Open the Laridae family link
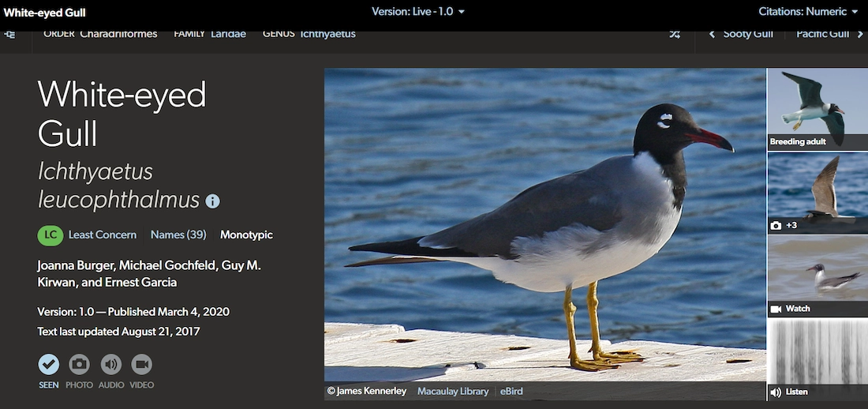 (228, 35)
